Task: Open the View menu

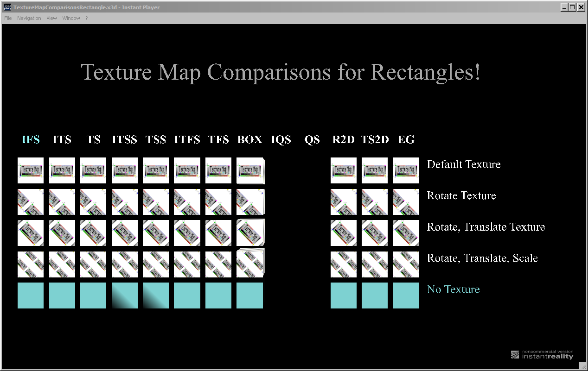Action: (x=51, y=18)
